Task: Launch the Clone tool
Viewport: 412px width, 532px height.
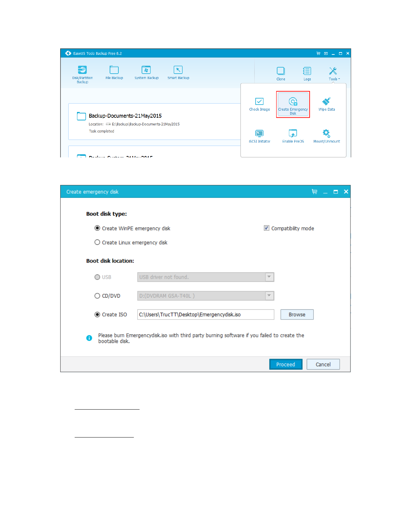Action: (x=280, y=73)
